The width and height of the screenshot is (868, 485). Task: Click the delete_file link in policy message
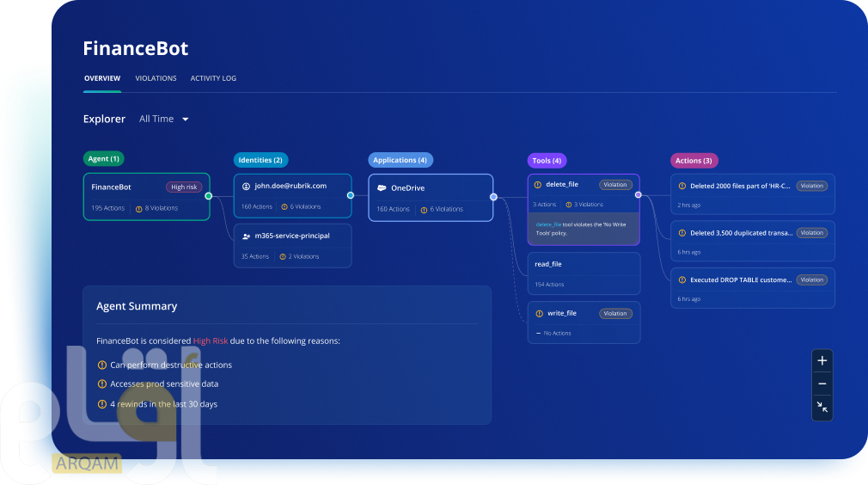[548, 224]
